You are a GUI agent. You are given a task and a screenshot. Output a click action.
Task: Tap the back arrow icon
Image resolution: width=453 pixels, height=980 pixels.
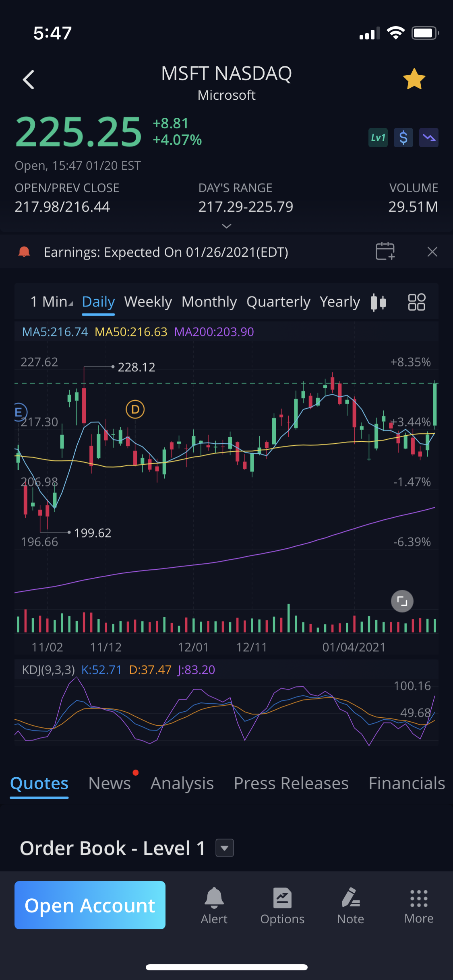29,79
